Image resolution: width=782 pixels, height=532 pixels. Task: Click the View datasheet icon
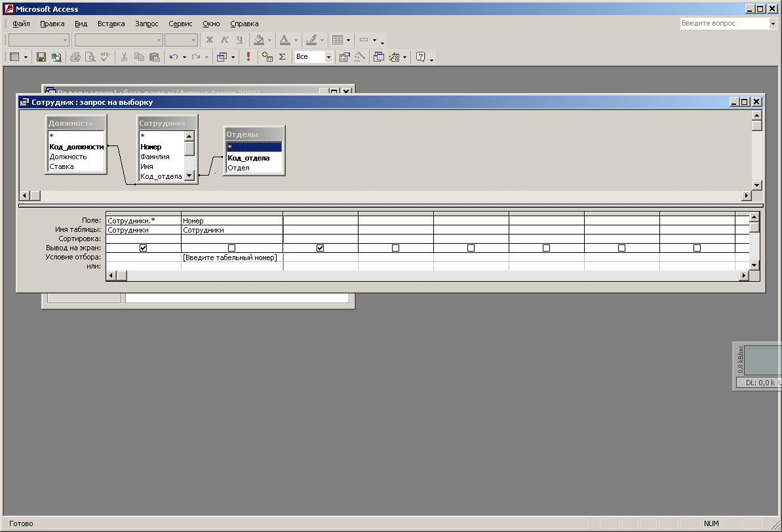tap(14, 57)
